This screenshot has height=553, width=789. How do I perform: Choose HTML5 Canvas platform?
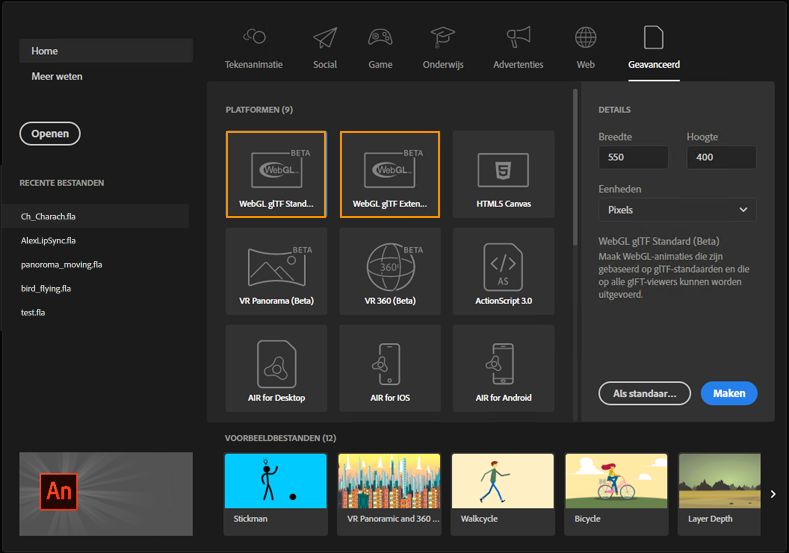(x=504, y=174)
